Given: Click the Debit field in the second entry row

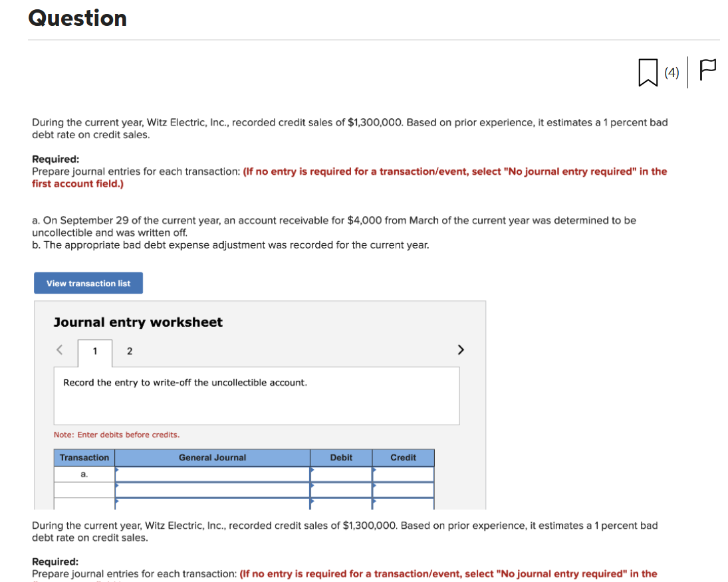Looking at the screenshot, I should point(340,489).
